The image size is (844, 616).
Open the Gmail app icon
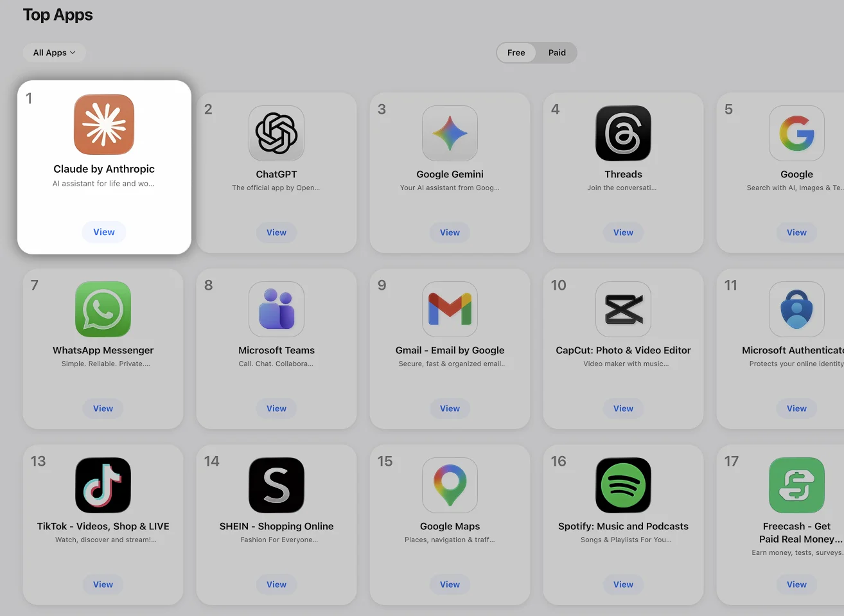pyautogui.click(x=450, y=309)
